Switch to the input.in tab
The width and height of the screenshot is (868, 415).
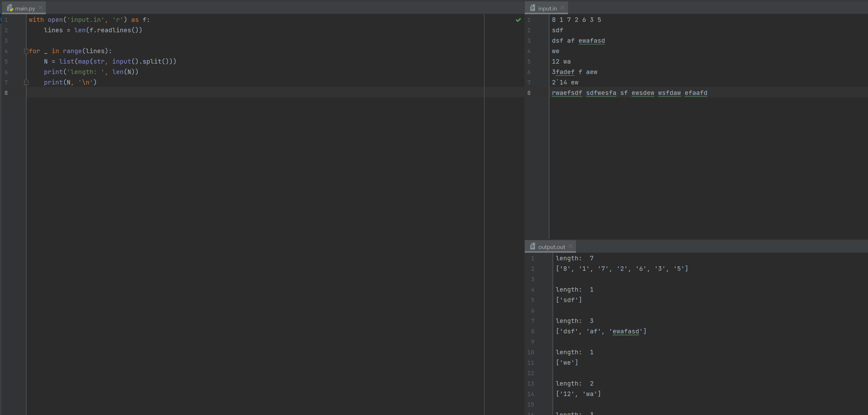tap(547, 9)
